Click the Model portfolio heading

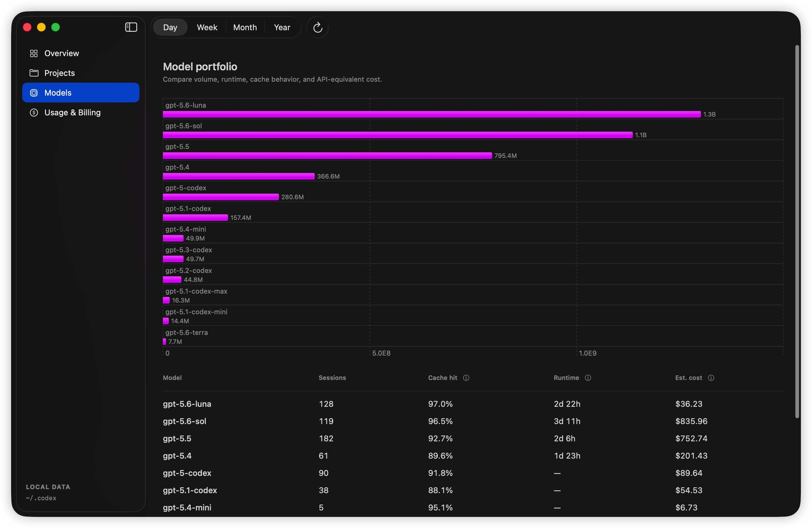200,67
